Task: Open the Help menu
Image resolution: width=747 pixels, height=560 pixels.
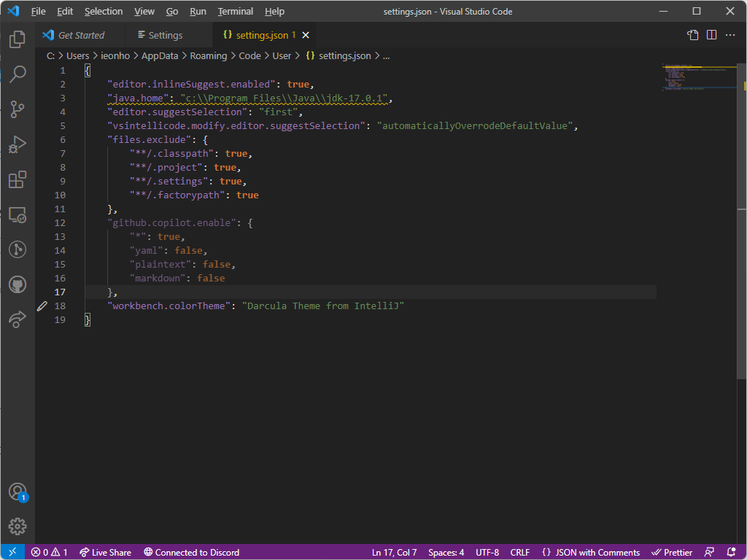Action: tap(274, 12)
